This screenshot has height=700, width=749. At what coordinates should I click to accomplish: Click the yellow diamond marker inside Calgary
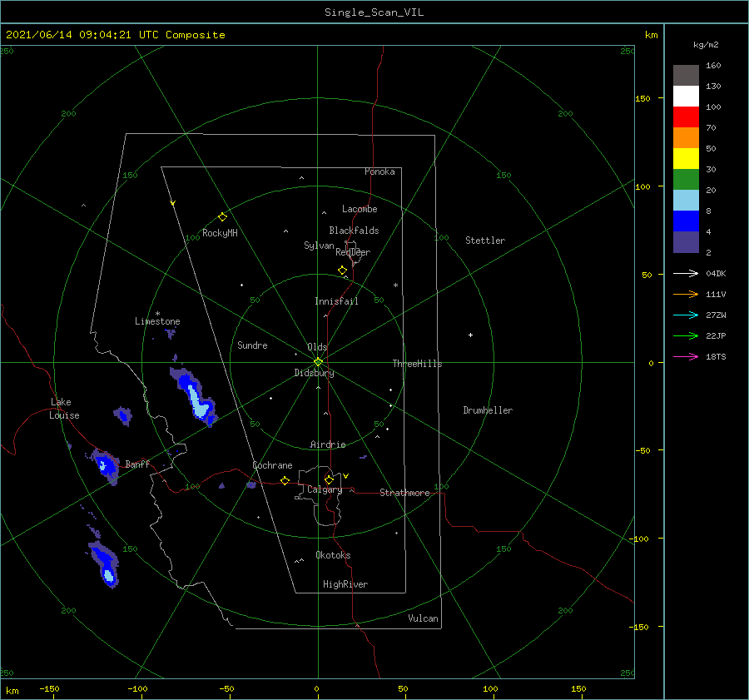pos(329,479)
